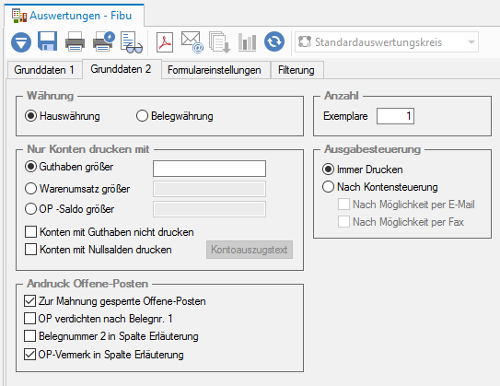Open the bar chart statistics icon
500x386 pixels.
[247, 42]
